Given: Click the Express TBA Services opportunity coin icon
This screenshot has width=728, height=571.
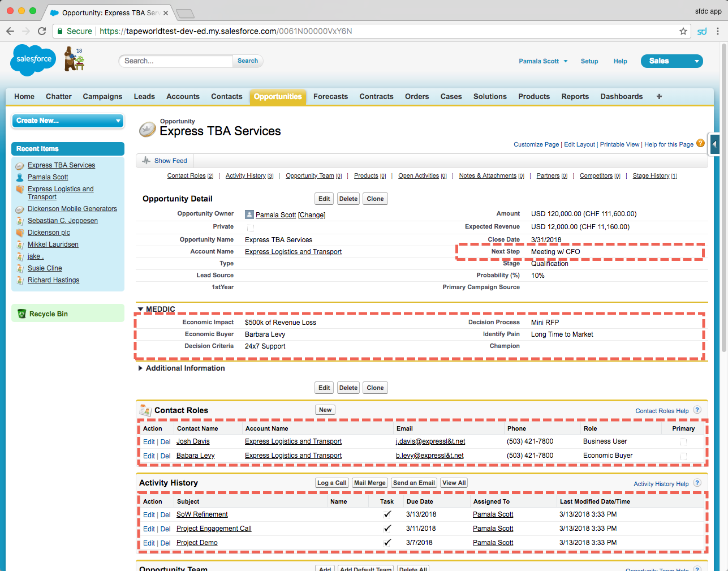Looking at the screenshot, I should (x=148, y=130).
